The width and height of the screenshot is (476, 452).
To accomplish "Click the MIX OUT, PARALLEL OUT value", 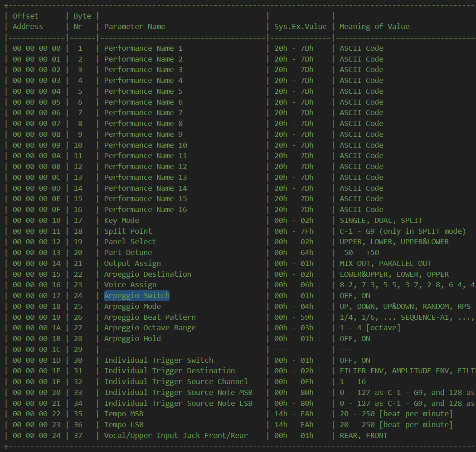I will coord(385,264).
